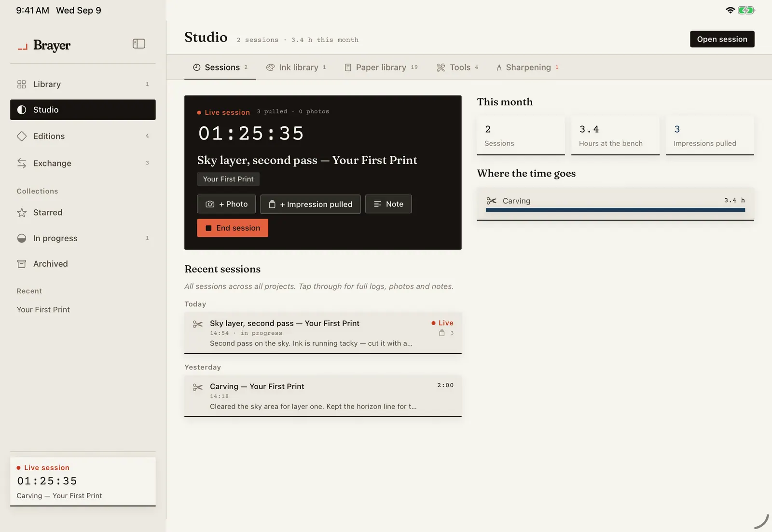Click the Editions diamond icon
The image size is (772, 532).
tap(22, 136)
